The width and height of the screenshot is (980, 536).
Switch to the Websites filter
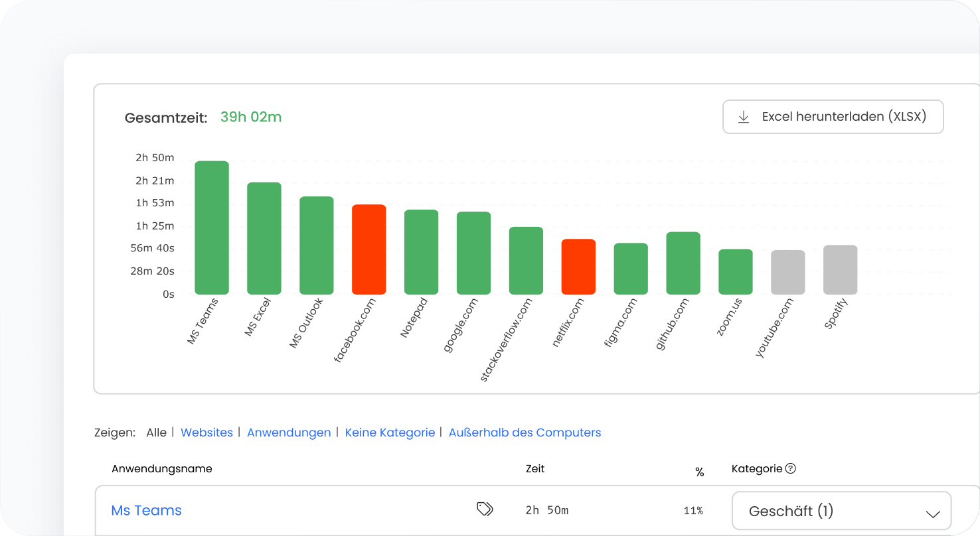coord(206,433)
